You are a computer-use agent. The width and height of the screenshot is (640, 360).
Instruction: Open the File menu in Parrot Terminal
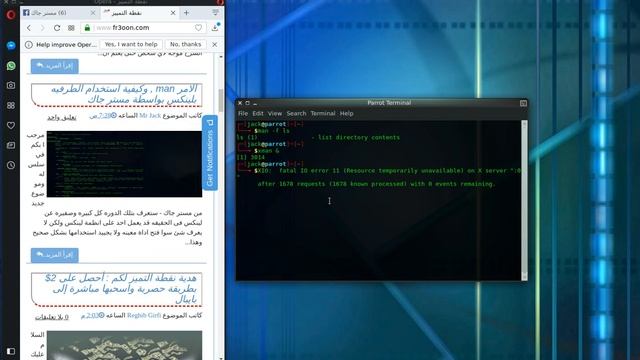coord(243,113)
